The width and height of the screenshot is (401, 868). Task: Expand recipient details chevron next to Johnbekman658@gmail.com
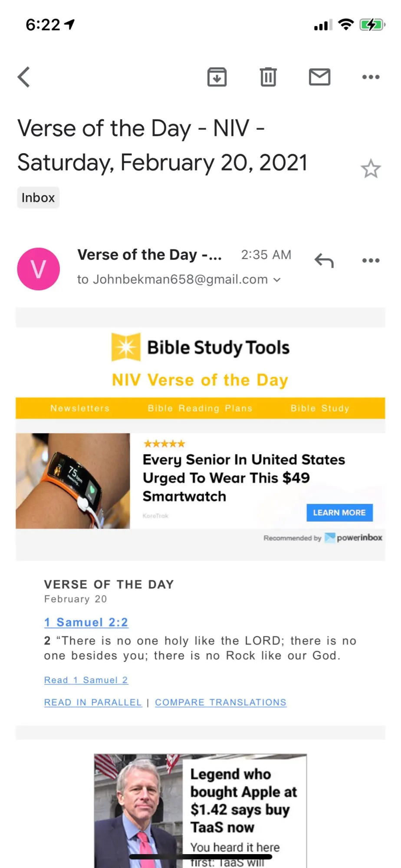click(x=277, y=280)
